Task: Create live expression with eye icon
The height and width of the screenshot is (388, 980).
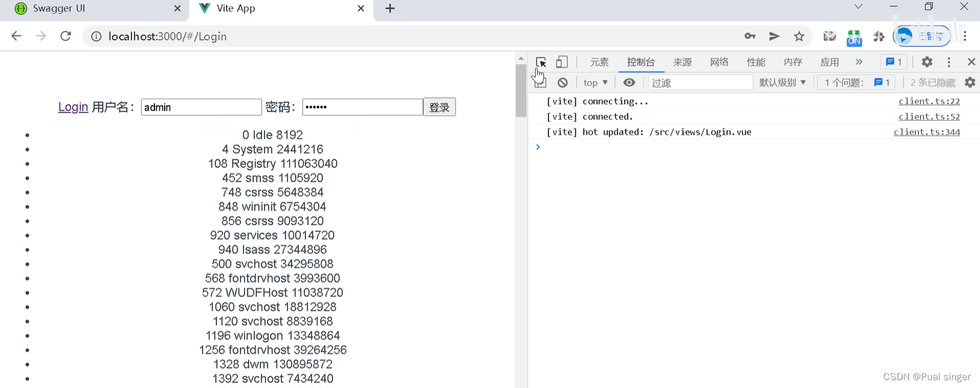Action: click(629, 82)
